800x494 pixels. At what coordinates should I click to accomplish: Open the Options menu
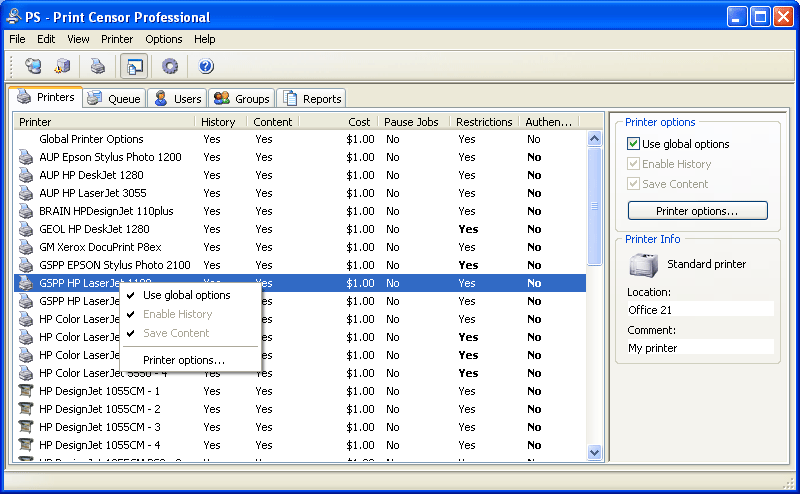pos(164,39)
